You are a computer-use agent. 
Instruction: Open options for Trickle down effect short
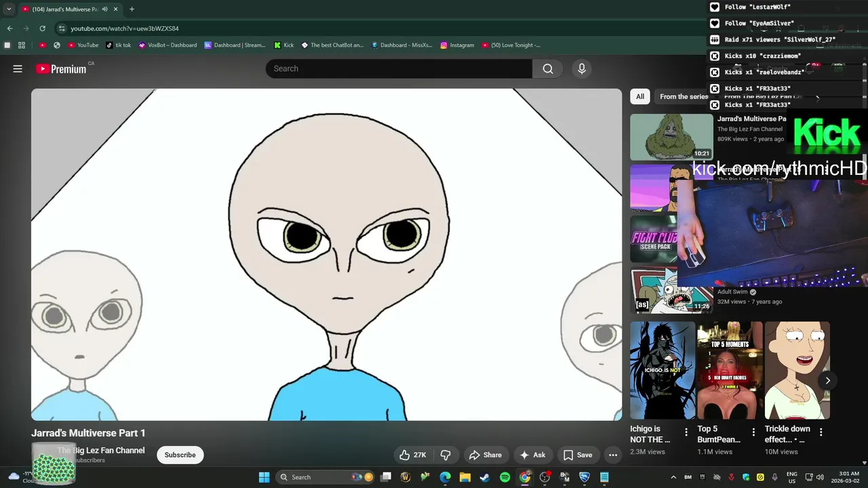[x=821, y=432]
